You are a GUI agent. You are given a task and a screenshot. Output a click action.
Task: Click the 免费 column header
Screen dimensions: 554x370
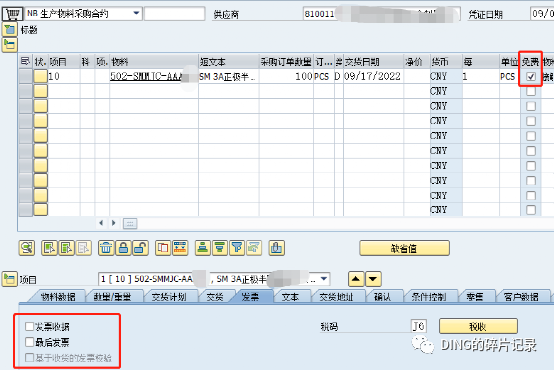[531, 62]
